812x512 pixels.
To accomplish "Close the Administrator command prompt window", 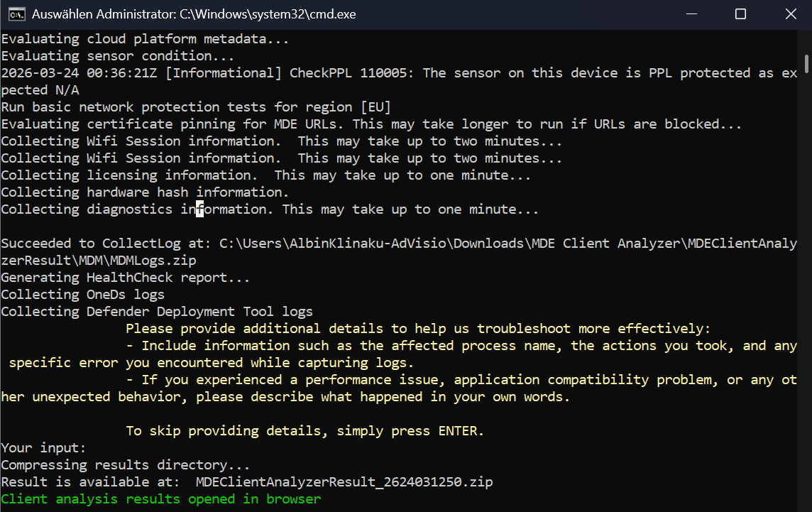I will coord(789,14).
